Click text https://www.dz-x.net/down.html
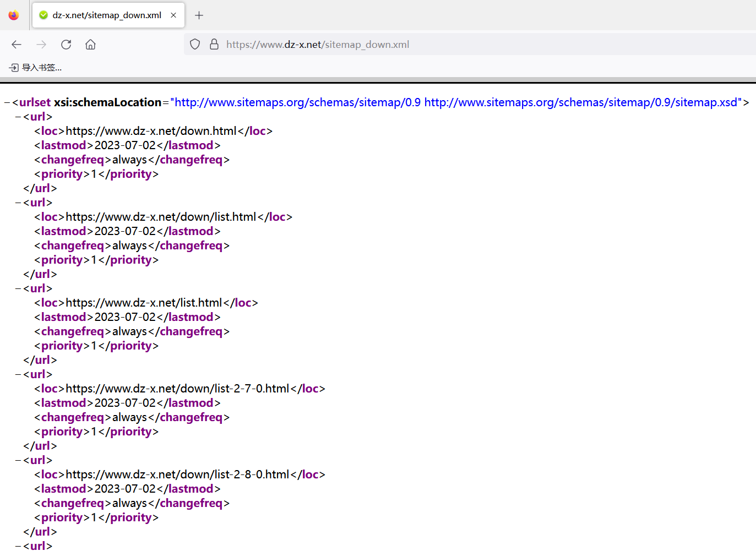 (151, 131)
